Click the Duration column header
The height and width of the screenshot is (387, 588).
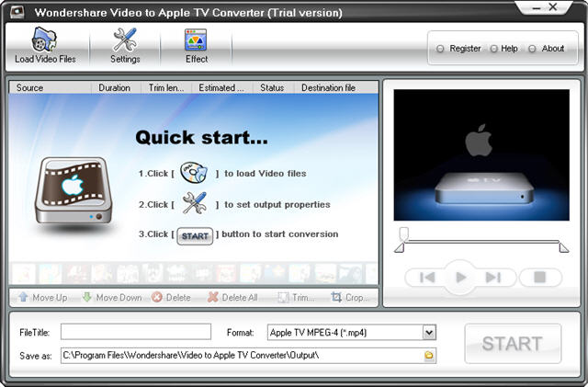point(116,88)
